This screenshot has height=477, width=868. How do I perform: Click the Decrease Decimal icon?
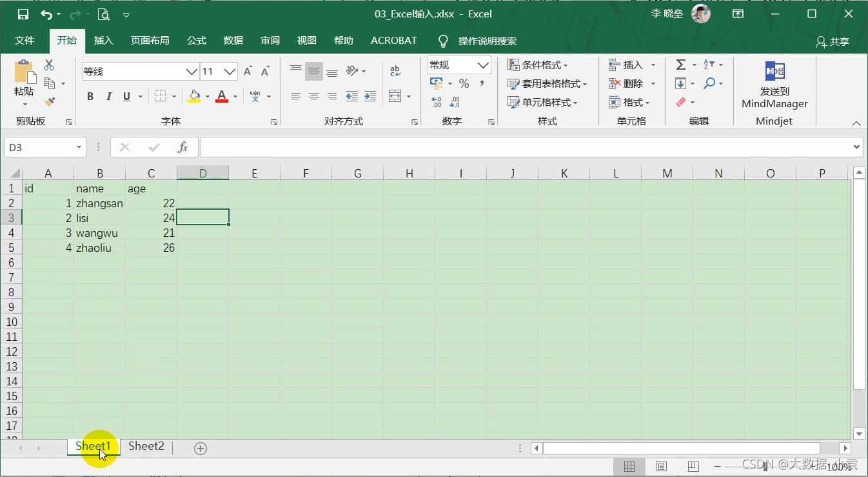coord(455,102)
